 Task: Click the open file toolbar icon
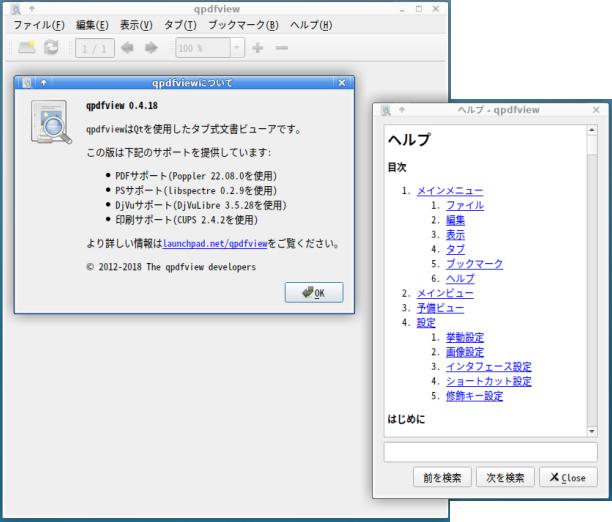(x=27, y=48)
